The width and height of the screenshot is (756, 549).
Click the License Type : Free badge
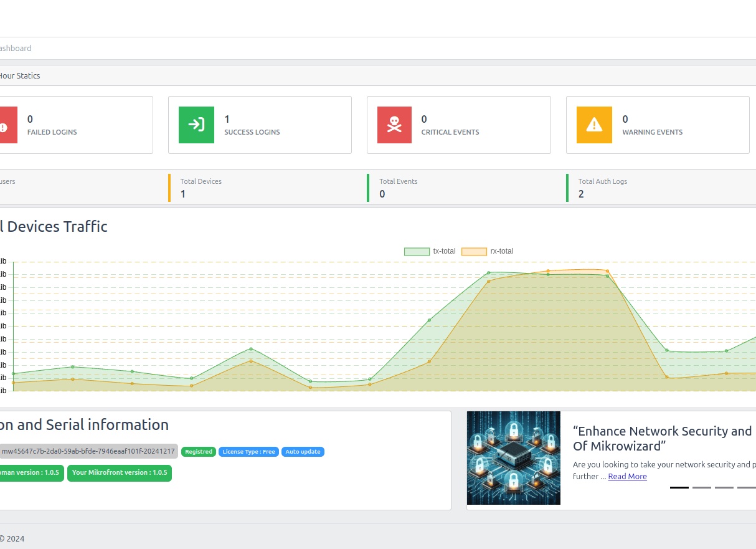click(248, 452)
